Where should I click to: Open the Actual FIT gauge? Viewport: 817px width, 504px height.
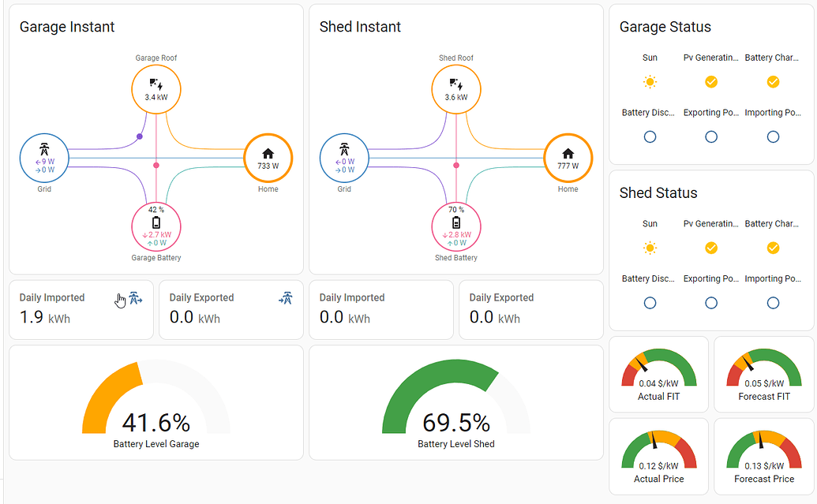click(659, 374)
